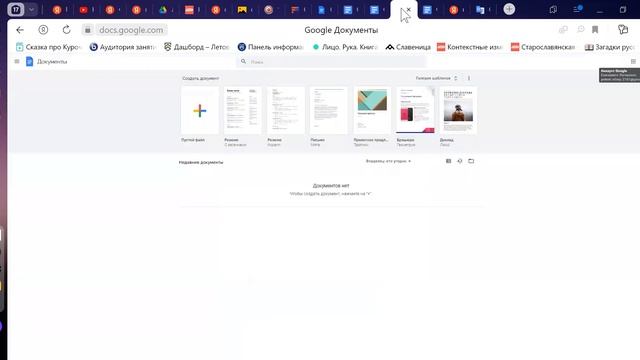
Task: Open bookmark 'Загадки рус…'
Action: pyautogui.click(x=609, y=47)
